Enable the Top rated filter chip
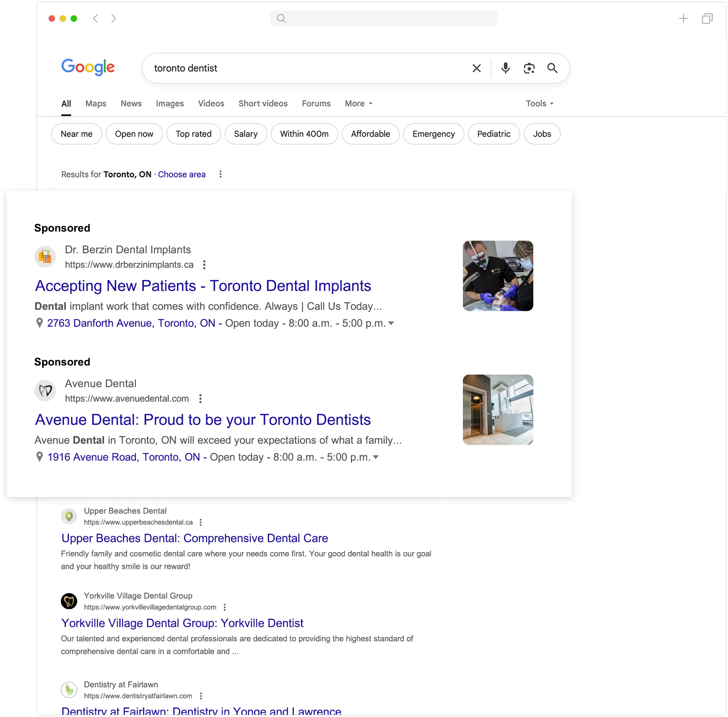 coord(194,134)
